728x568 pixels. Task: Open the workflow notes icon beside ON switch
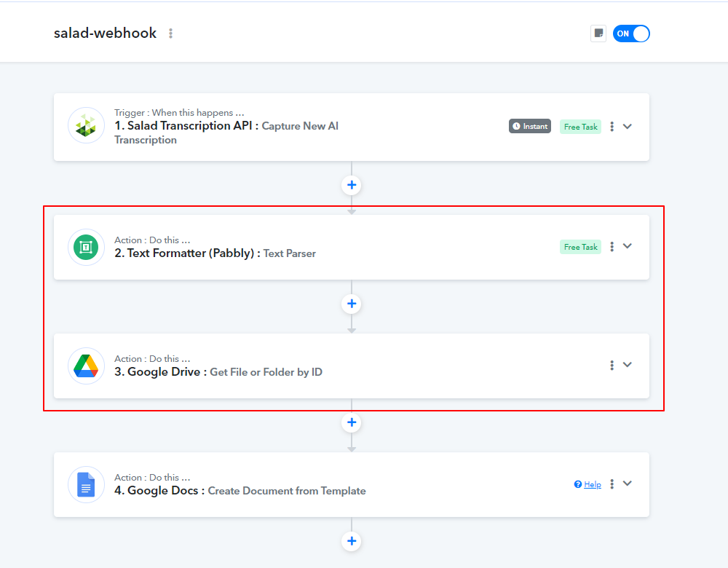click(x=598, y=33)
